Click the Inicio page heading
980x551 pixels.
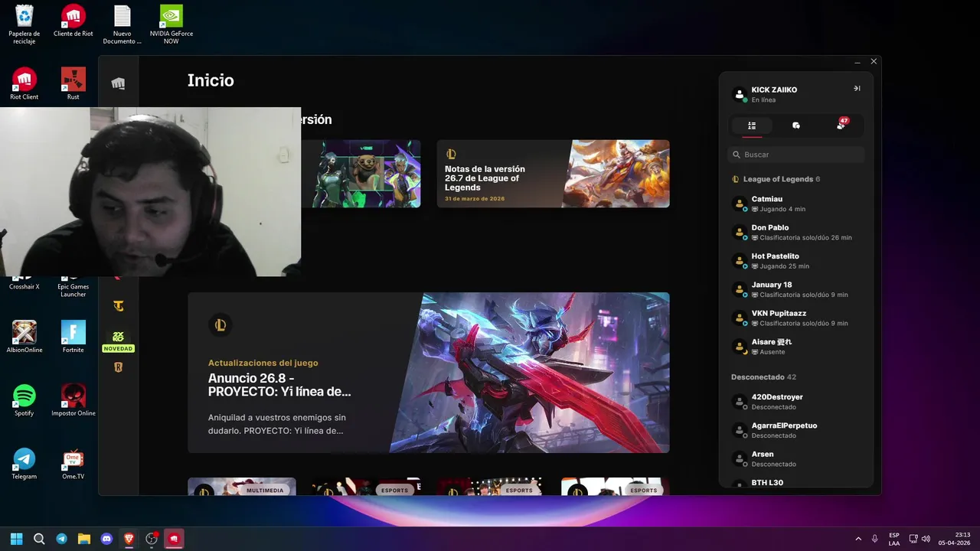(211, 80)
